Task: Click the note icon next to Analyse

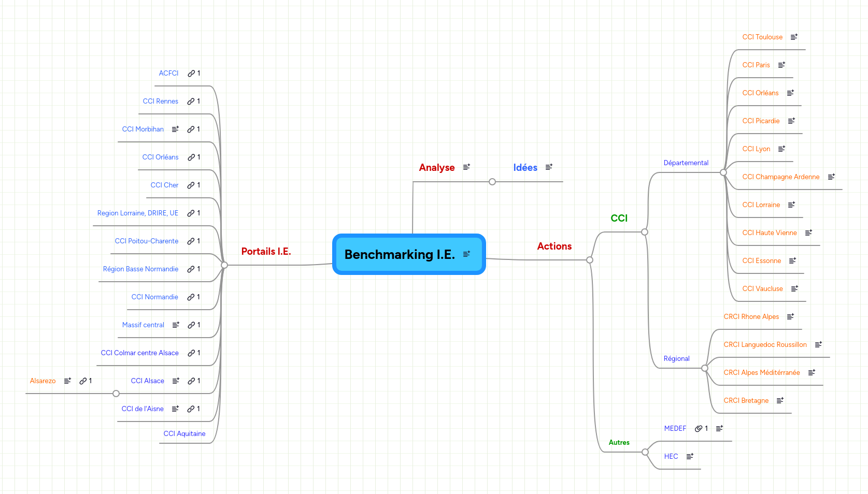Action: pyautogui.click(x=466, y=167)
